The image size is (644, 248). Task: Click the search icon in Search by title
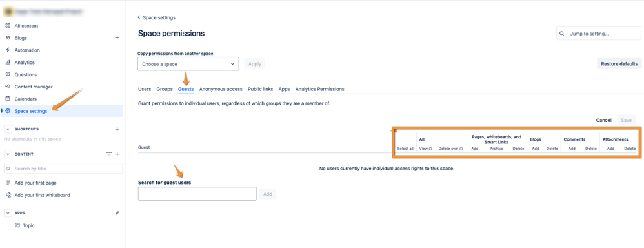point(9,169)
